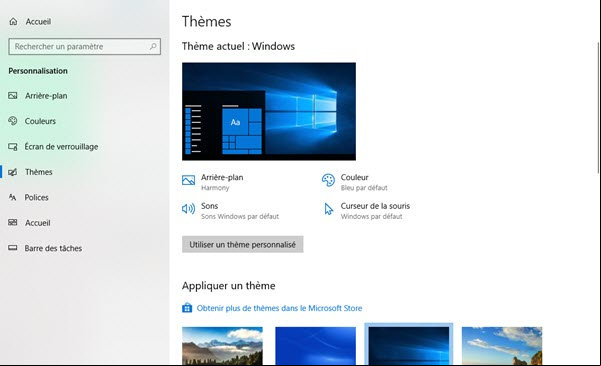Click the Écran de verrouillage icon

coord(13,146)
